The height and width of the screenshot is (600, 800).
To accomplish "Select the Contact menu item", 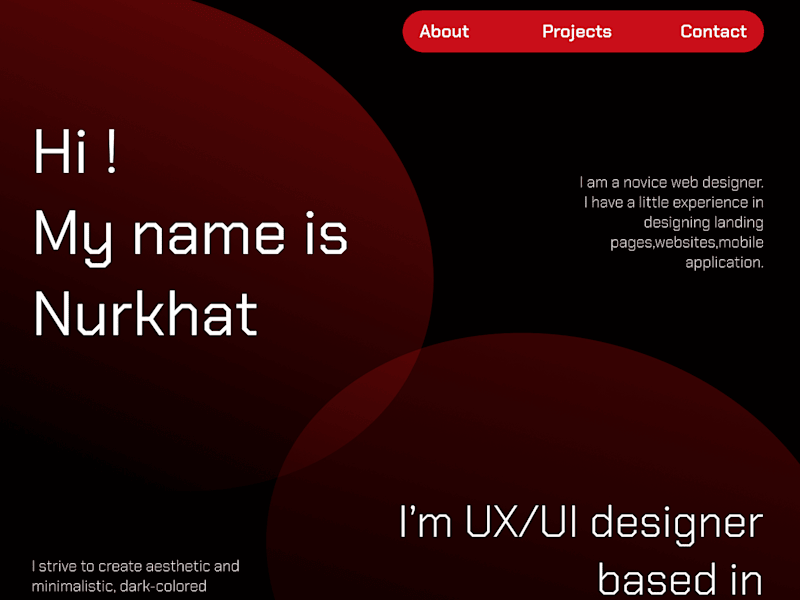I will (713, 32).
